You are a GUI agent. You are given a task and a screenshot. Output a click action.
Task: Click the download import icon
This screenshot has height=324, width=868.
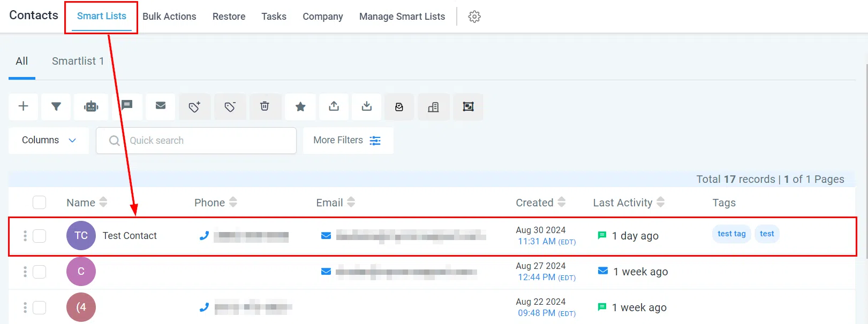367,106
